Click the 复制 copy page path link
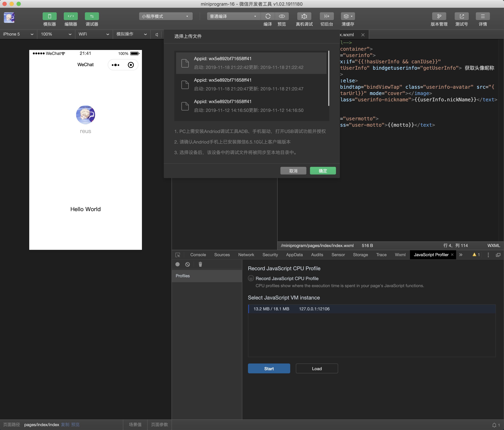 click(65, 424)
